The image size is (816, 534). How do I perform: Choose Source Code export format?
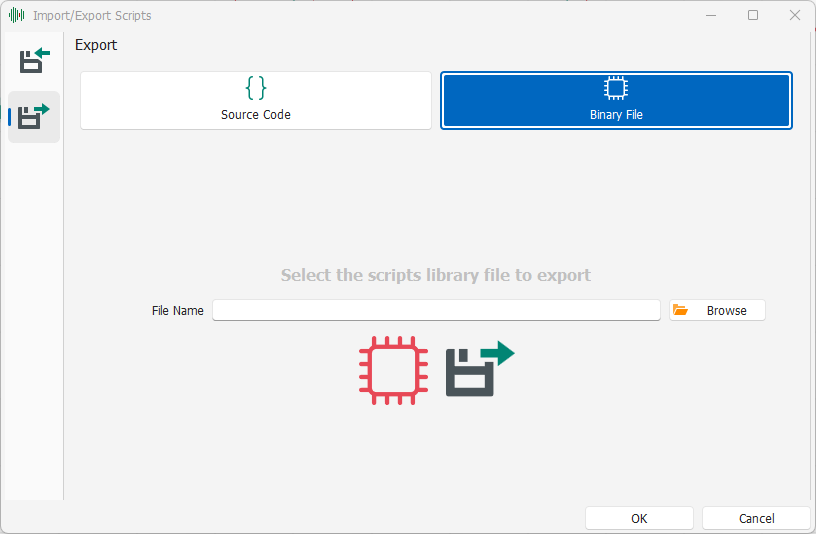pos(256,100)
